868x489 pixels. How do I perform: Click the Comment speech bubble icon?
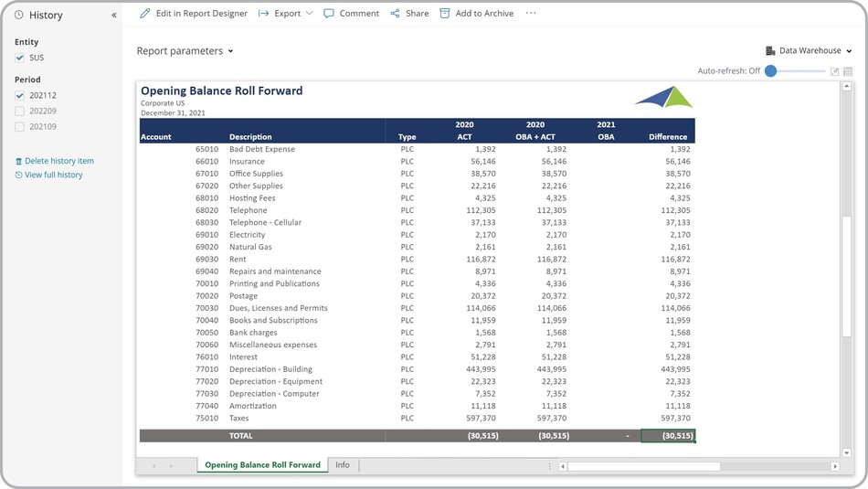click(329, 14)
